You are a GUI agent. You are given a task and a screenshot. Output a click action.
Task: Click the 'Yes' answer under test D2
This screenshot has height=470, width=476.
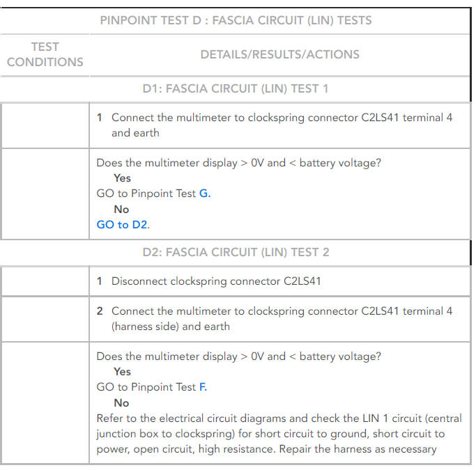click(122, 372)
